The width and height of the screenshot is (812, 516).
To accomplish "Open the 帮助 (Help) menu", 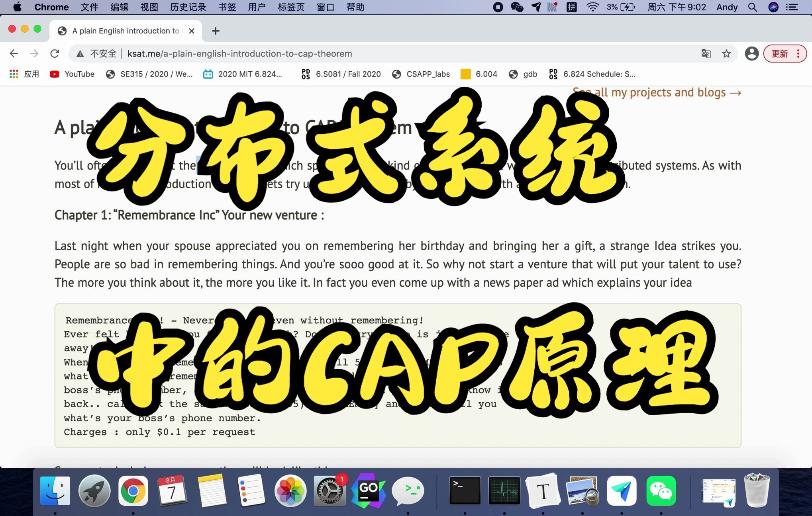I will [355, 7].
